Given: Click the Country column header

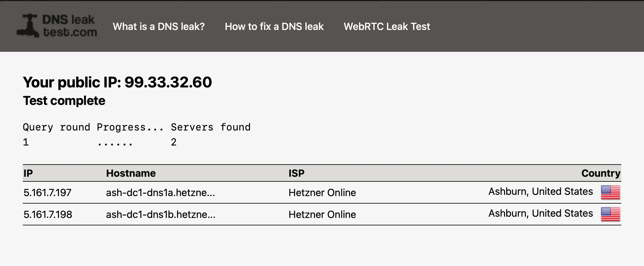Looking at the screenshot, I should tap(600, 173).
